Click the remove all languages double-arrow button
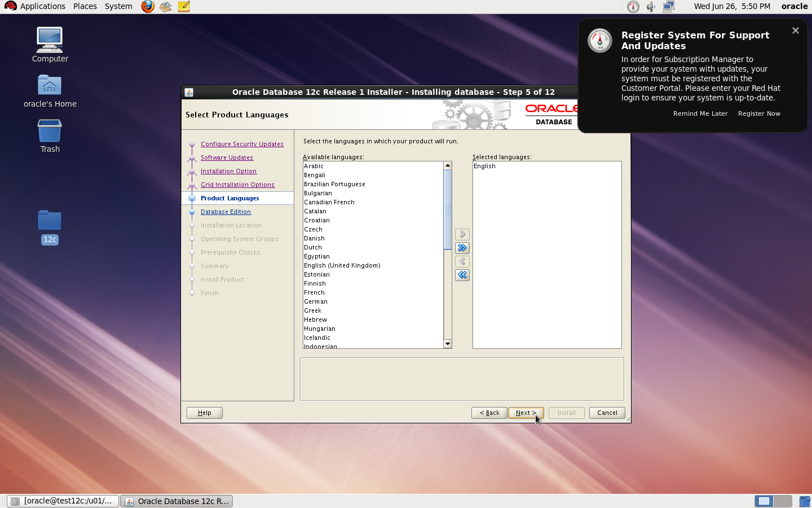812x508 pixels. click(x=462, y=275)
